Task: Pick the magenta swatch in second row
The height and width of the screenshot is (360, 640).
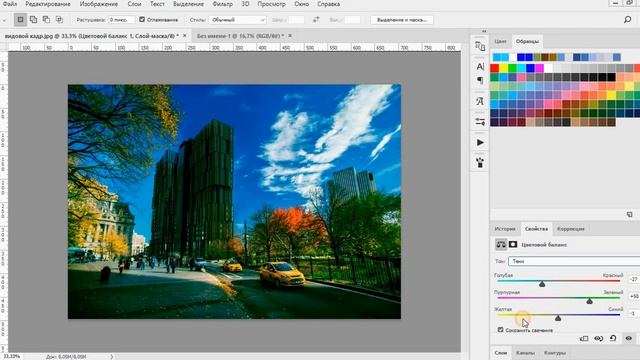Action: tap(540, 68)
